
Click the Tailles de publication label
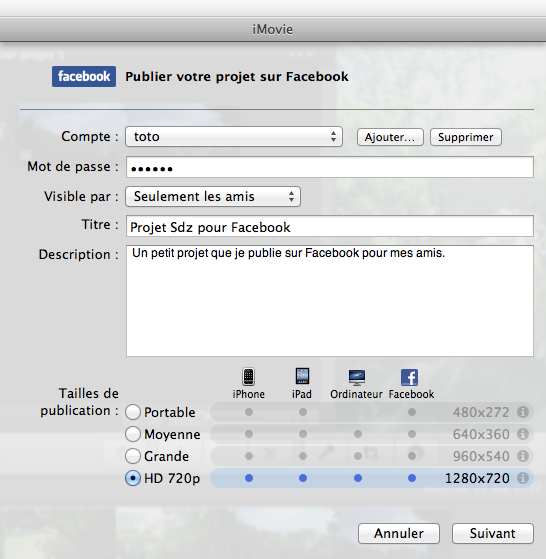click(x=79, y=402)
